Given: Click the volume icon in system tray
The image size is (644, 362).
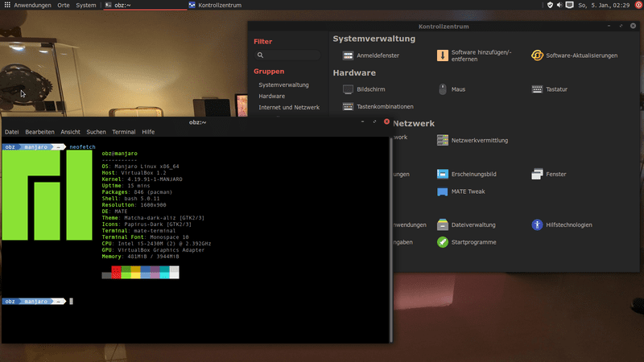Looking at the screenshot, I should [559, 5].
